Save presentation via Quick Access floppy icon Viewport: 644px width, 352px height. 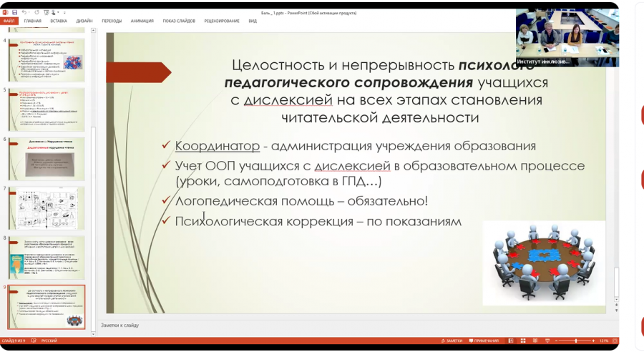coord(15,12)
